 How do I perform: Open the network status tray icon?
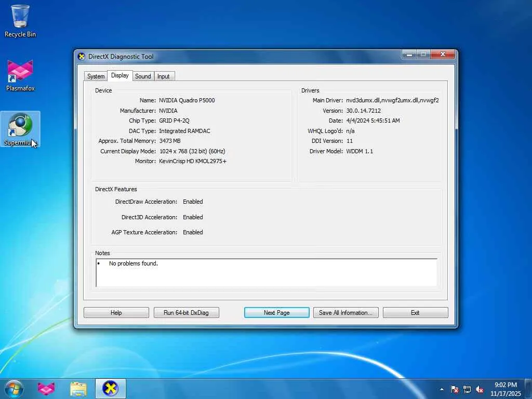click(x=467, y=390)
